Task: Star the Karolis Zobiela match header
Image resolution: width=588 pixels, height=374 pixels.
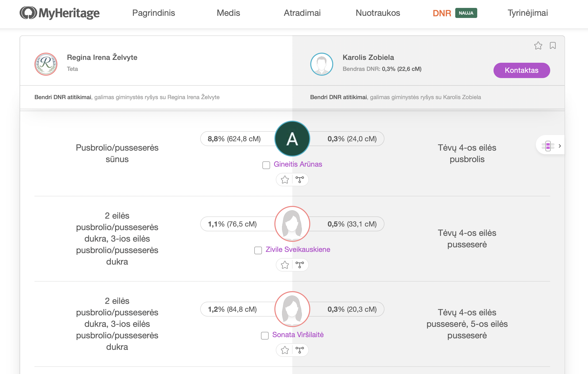Action: [x=538, y=46]
